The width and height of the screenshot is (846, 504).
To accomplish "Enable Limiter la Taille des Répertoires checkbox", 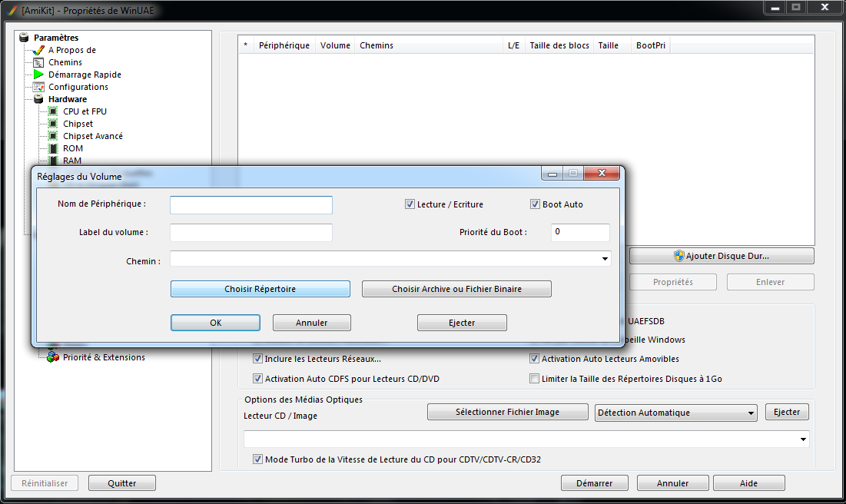I will click(534, 379).
